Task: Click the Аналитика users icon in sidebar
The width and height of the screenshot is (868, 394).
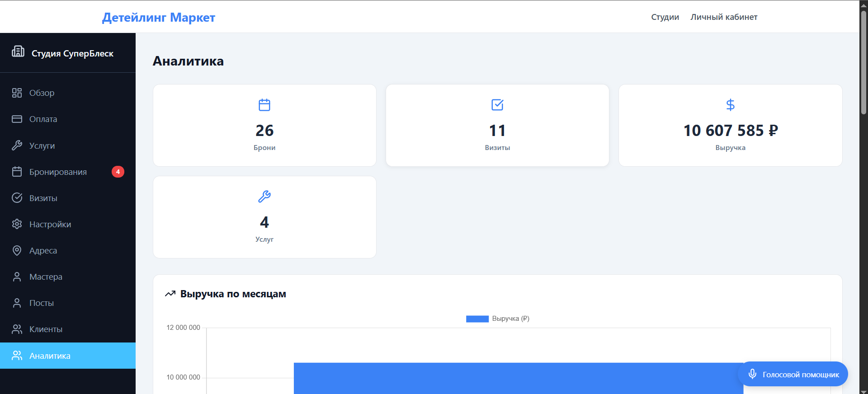Action: (17, 356)
